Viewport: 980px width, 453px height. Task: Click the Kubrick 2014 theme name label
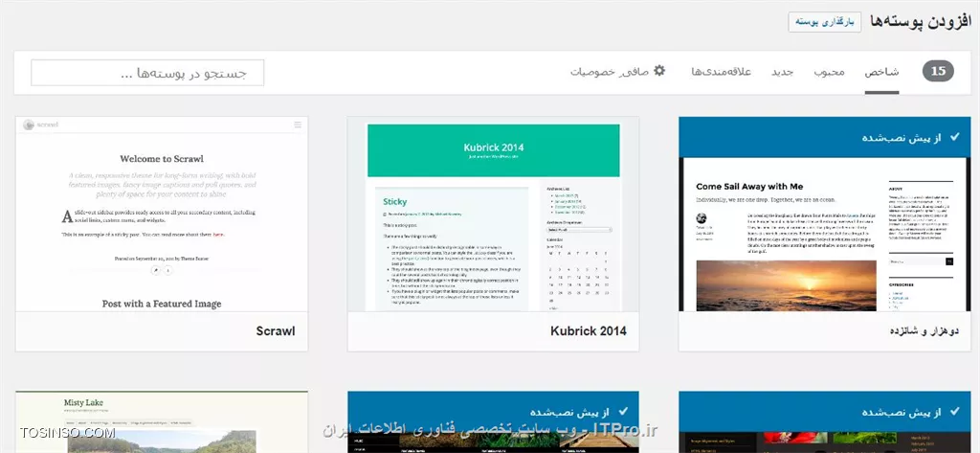pyautogui.click(x=589, y=331)
